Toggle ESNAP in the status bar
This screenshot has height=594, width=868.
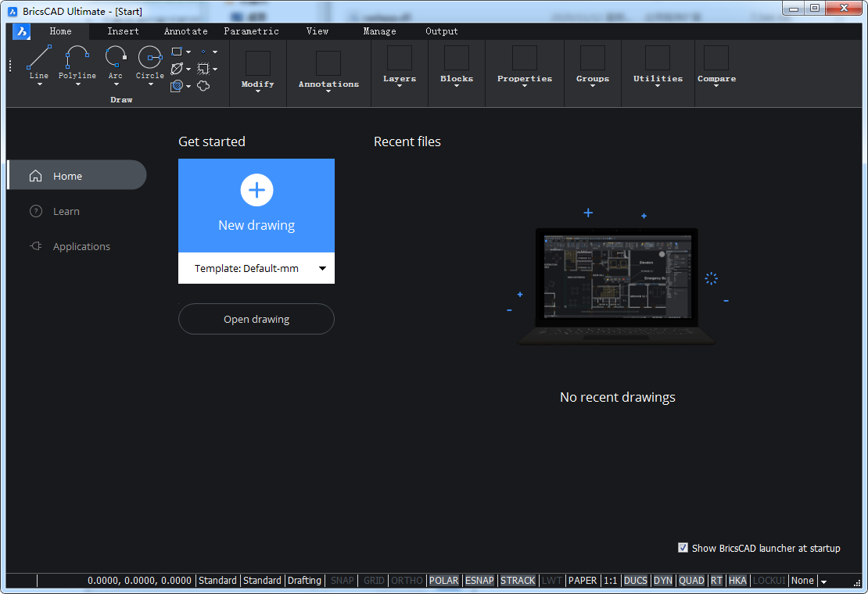tap(479, 581)
